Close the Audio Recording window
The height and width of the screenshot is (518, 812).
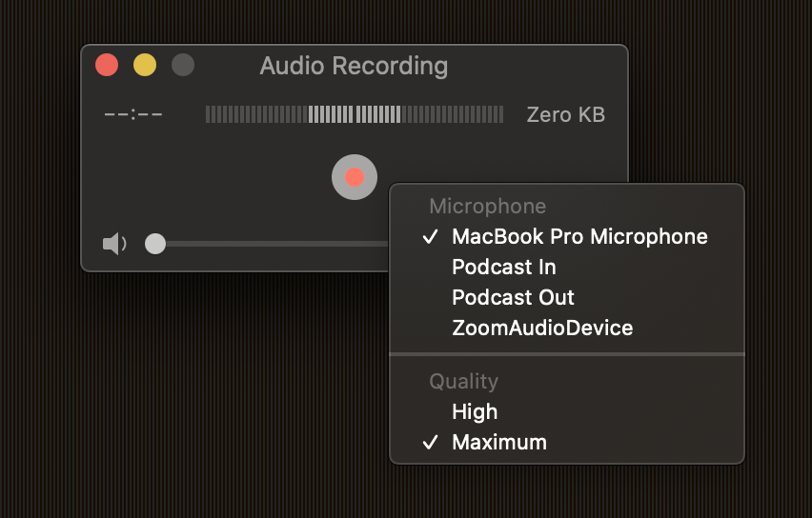[x=107, y=66]
